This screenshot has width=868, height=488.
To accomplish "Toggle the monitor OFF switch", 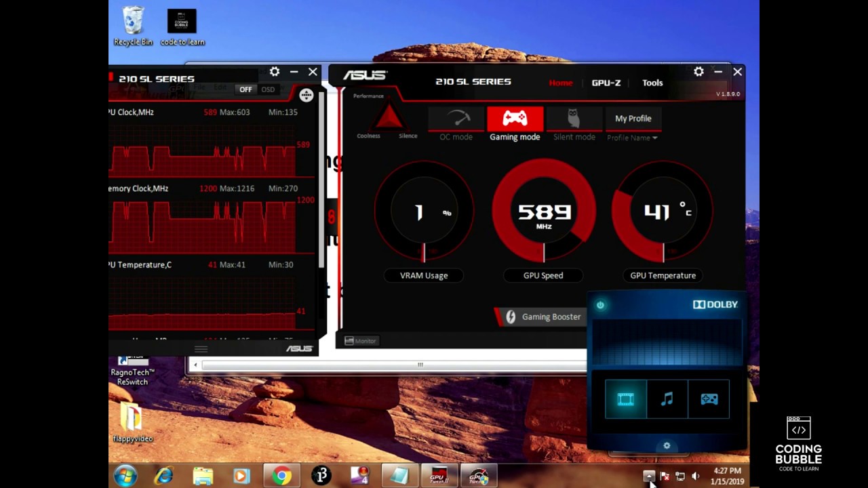I will point(245,89).
